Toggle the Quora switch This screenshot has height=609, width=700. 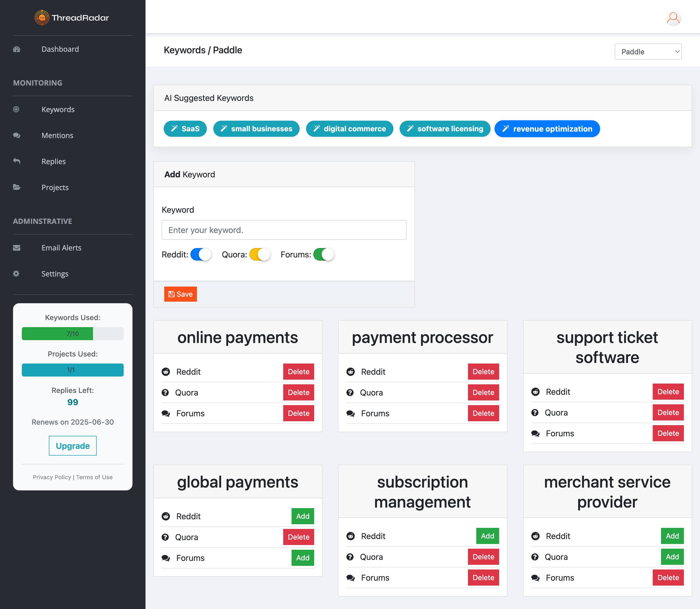(x=260, y=255)
